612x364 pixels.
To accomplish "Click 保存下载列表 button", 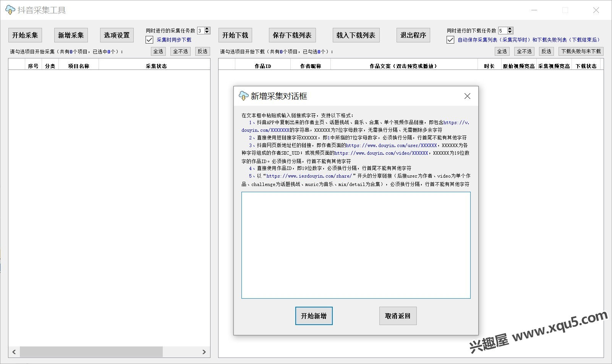I will pyautogui.click(x=292, y=35).
